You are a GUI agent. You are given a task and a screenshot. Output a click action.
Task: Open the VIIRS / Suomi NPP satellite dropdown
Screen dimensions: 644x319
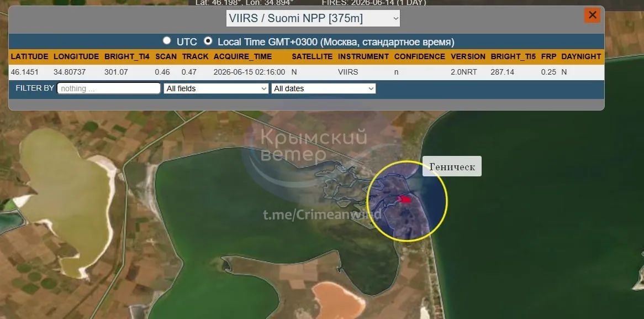313,18
